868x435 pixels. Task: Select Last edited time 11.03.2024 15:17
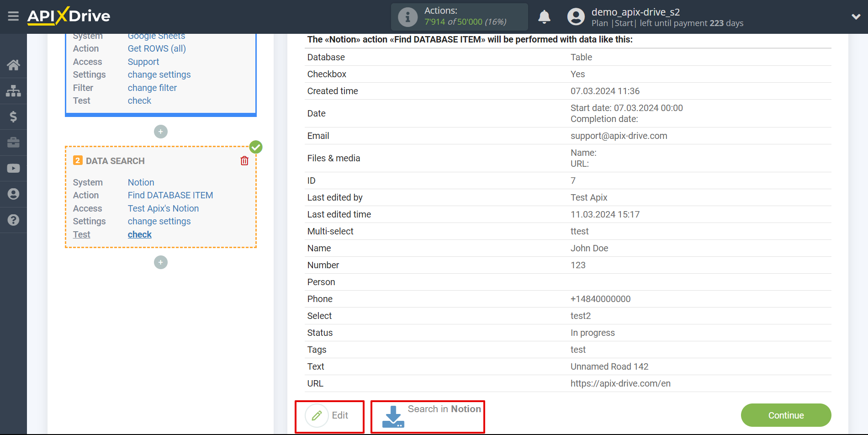point(605,214)
